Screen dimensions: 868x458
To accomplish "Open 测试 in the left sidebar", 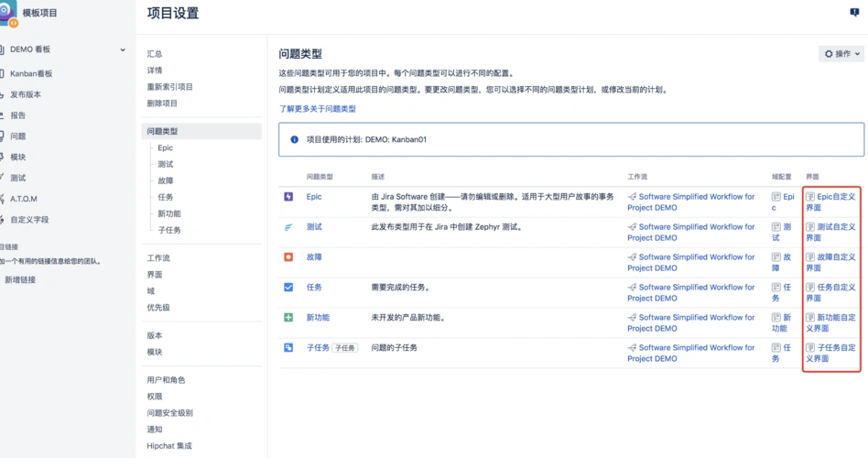I will click(x=17, y=178).
